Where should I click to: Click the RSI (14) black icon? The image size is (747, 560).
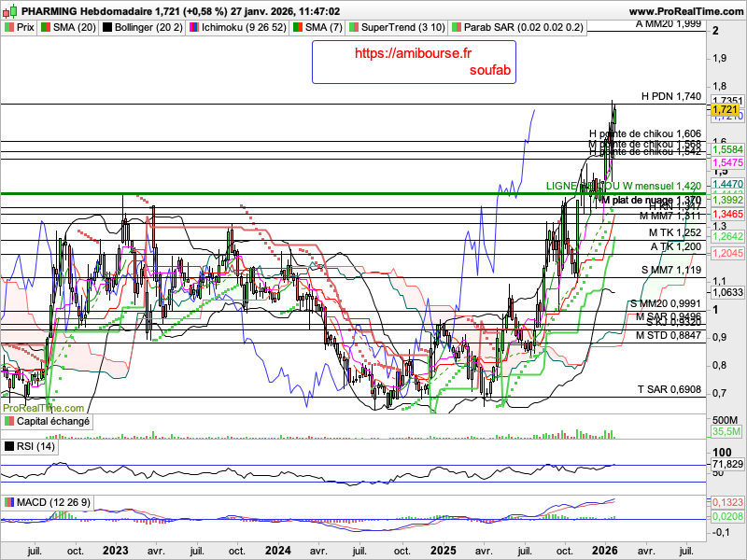(x=9, y=446)
